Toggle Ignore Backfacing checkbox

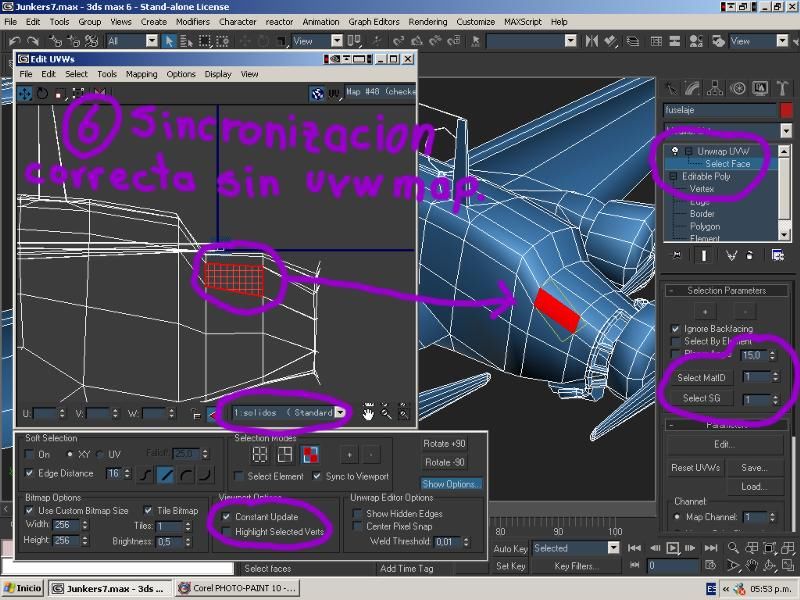point(676,329)
